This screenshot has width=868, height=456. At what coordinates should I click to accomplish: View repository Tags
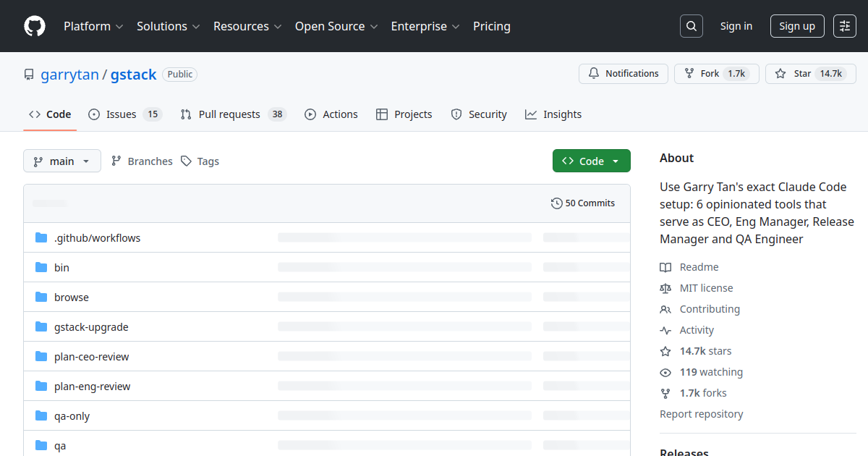click(x=200, y=161)
